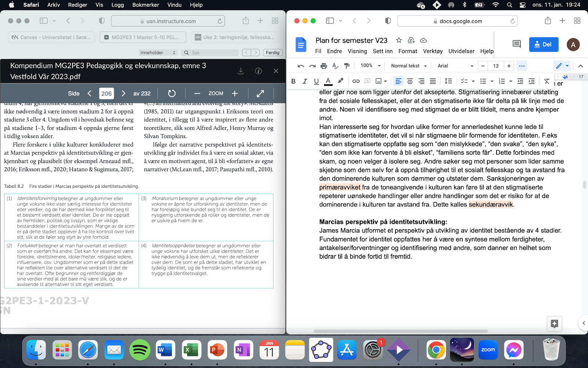Click the spell check icon

pos(335,66)
